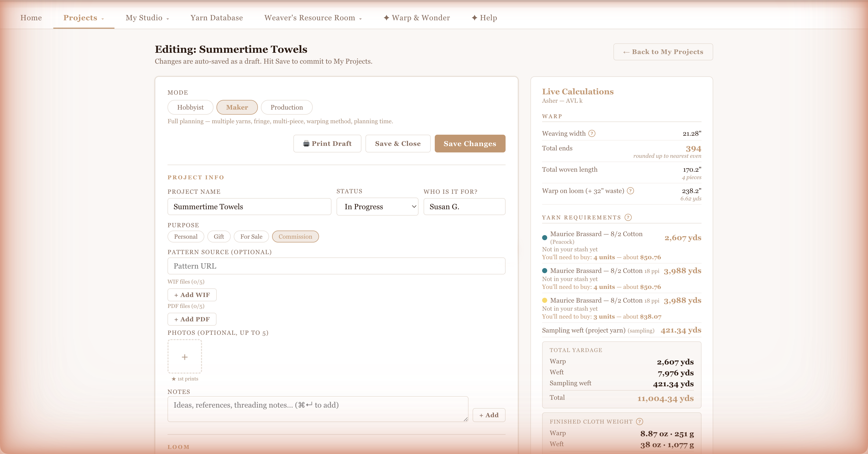The height and width of the screenshot is (454, 868).
Task: Click the Weft total 7,976 yds
Action: point(675,373)
